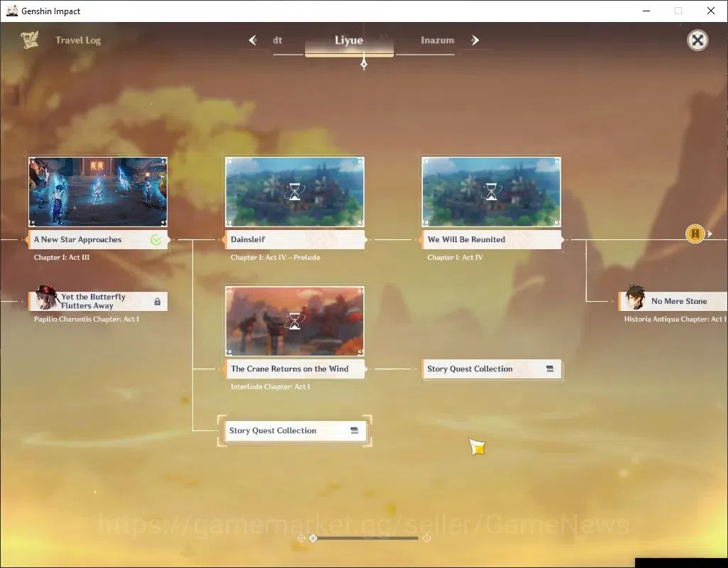Click the green checkmark on A New Star Approaches
Screen dimensions: 728x568
(156, 240)
